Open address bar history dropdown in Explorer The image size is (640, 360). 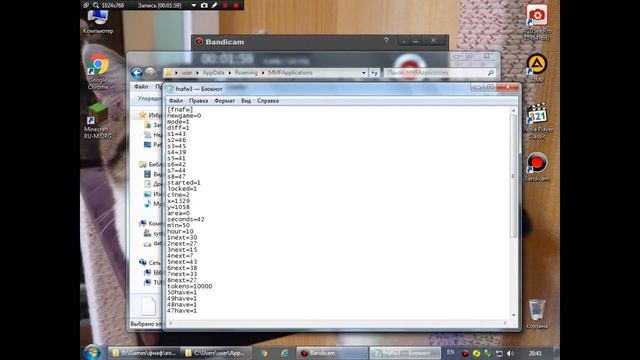point(364,73)
